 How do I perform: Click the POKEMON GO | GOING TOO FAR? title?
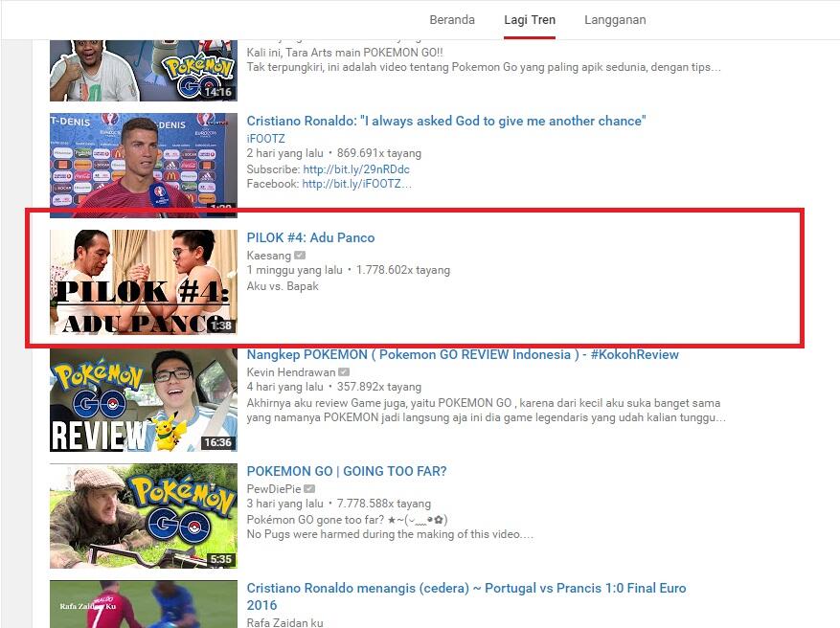[x=347, y=471]
